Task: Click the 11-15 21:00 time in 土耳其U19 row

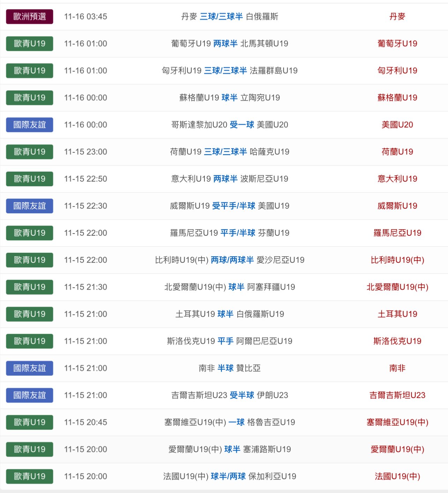Action: click(x=85, y=314)
